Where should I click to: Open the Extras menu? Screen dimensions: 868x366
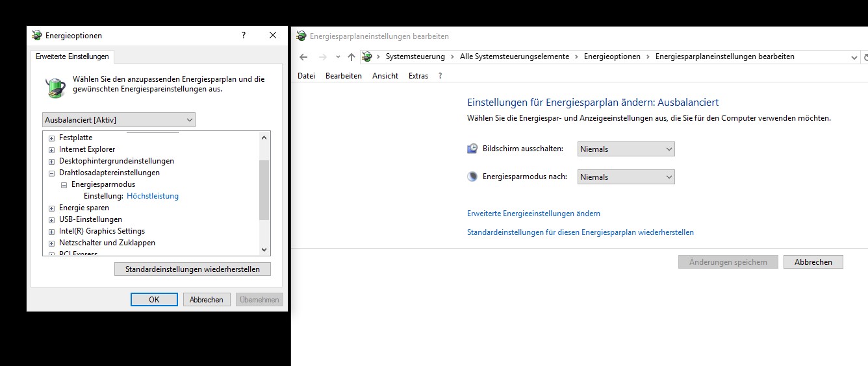418,76
